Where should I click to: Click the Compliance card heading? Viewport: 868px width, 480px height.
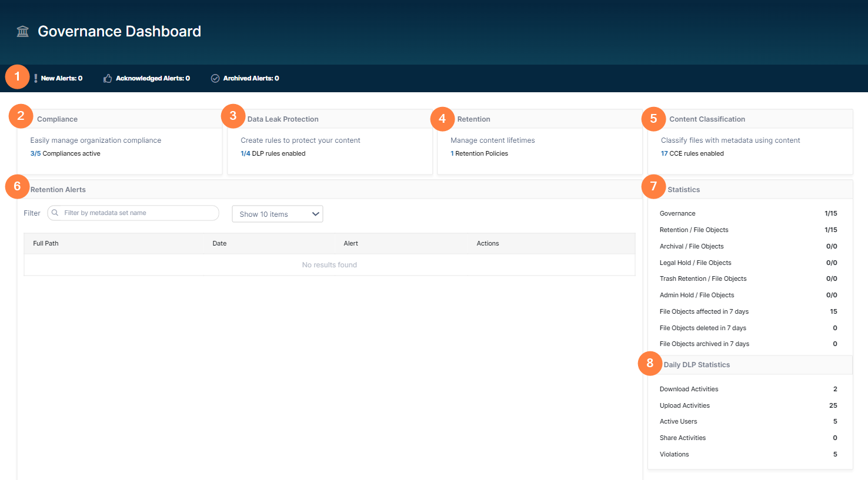(57, 119)
